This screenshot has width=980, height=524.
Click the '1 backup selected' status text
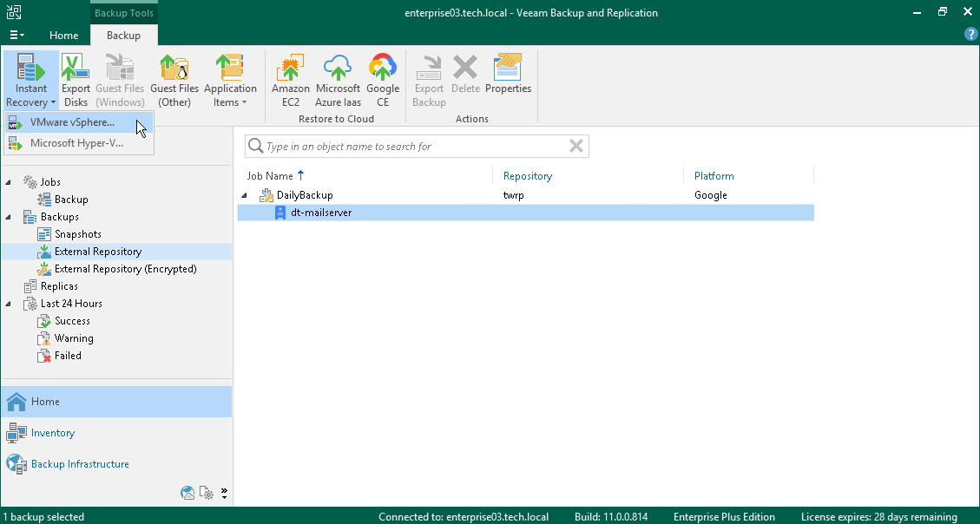(x=43, y=517)
